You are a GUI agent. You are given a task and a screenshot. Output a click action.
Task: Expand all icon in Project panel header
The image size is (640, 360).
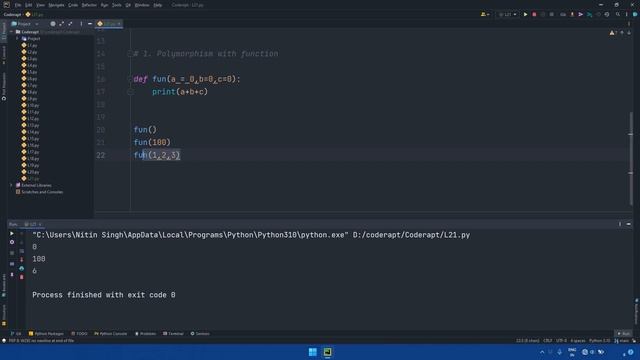point(62,24)
